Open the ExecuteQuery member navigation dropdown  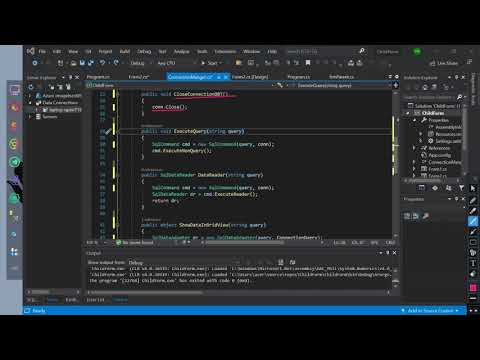pyautogui.click(x=341, y=86)
